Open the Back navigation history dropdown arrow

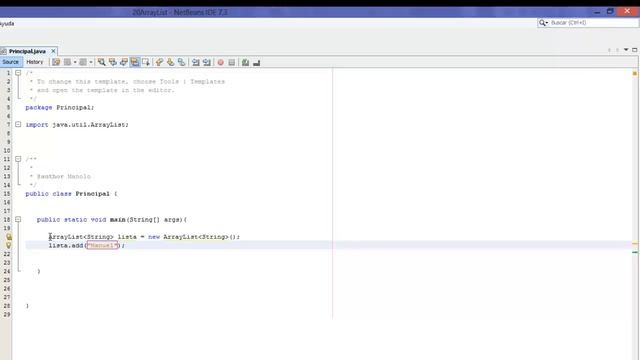coord(75,62)
